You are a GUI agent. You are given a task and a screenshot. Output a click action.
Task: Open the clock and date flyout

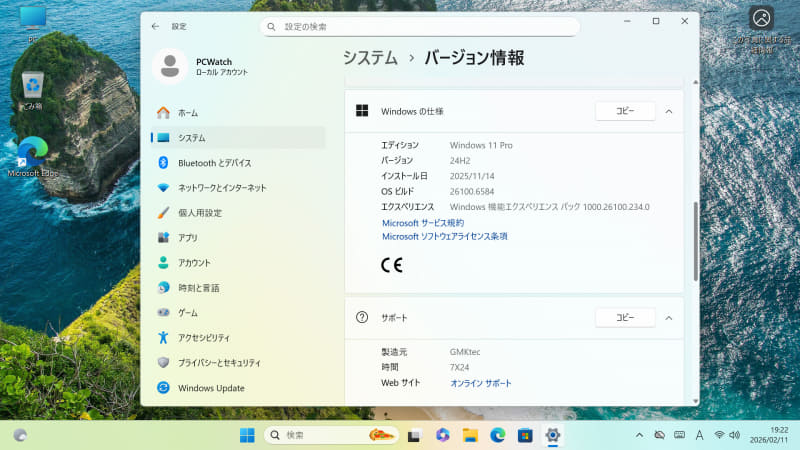pyautogui.click(x=769, y=435)
